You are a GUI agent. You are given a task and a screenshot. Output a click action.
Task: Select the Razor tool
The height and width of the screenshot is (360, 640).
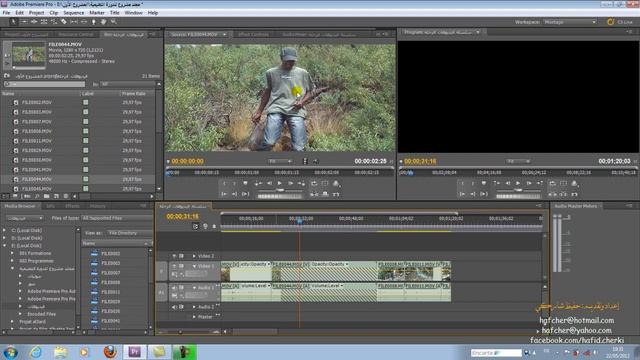coord(64,22)
